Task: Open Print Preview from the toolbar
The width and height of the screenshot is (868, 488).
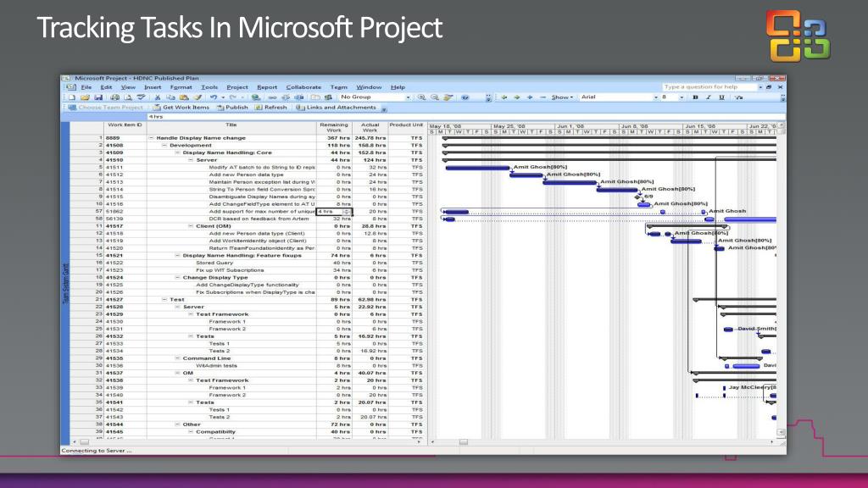Action: tap(128, 97)
